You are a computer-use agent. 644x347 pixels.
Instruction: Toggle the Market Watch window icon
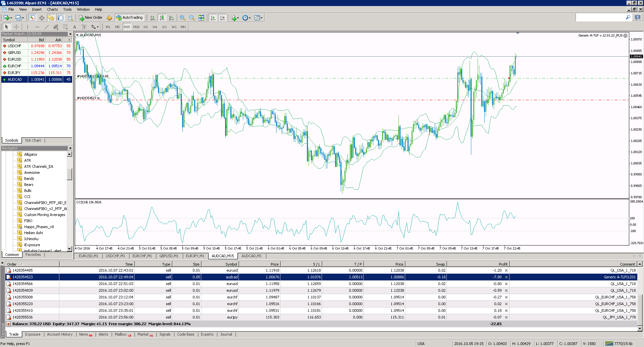coord(32,18)
